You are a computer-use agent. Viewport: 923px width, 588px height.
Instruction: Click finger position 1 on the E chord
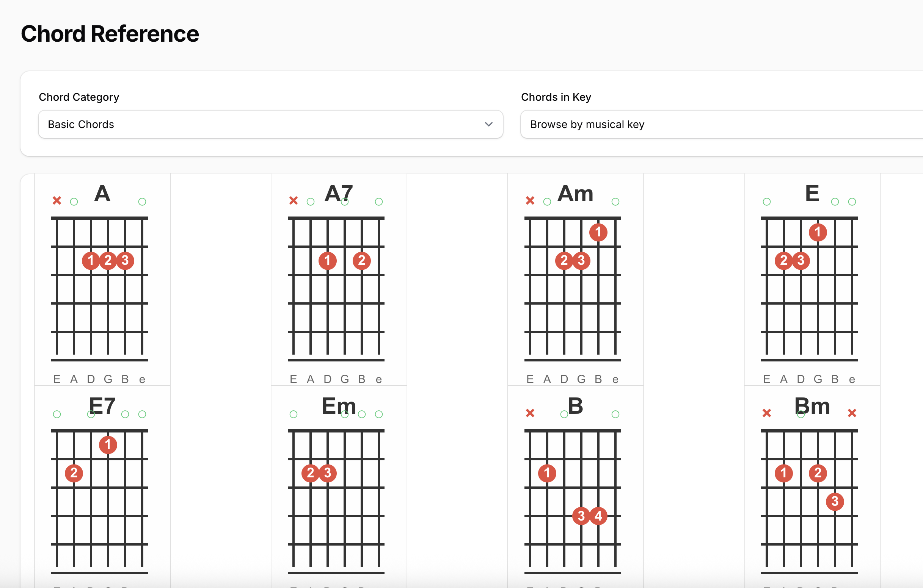pyautogui.click(x=818, y=232)
